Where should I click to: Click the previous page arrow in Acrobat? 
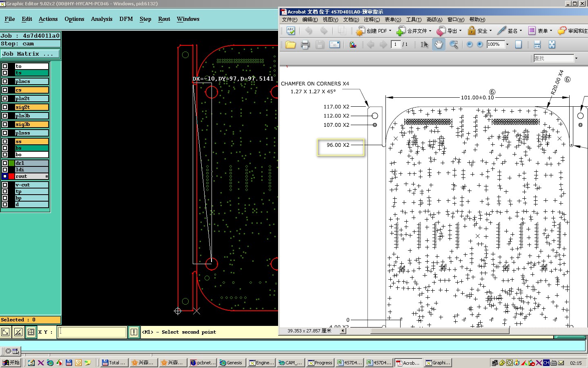pos(370,45)
